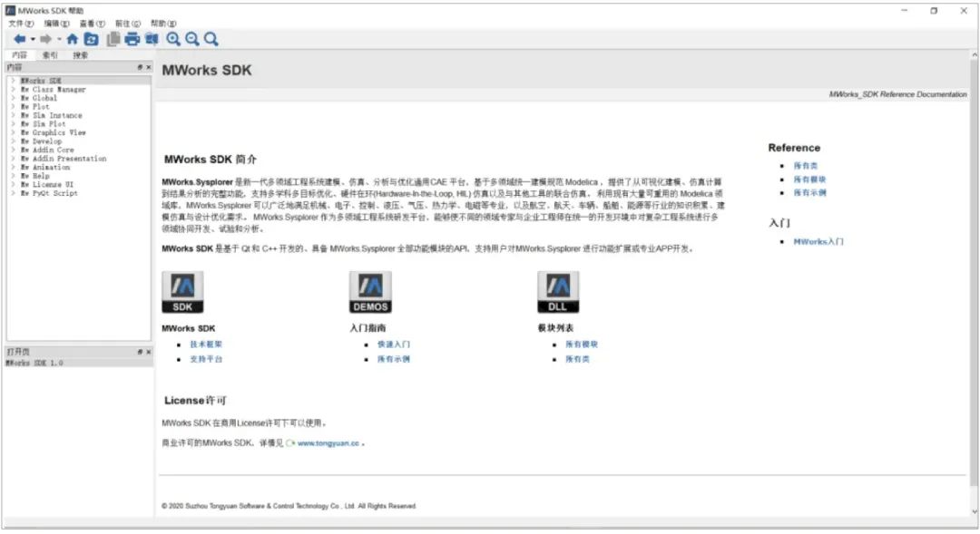
Task: Expand the Mw Class Manager node
Action: click(13, 90)
